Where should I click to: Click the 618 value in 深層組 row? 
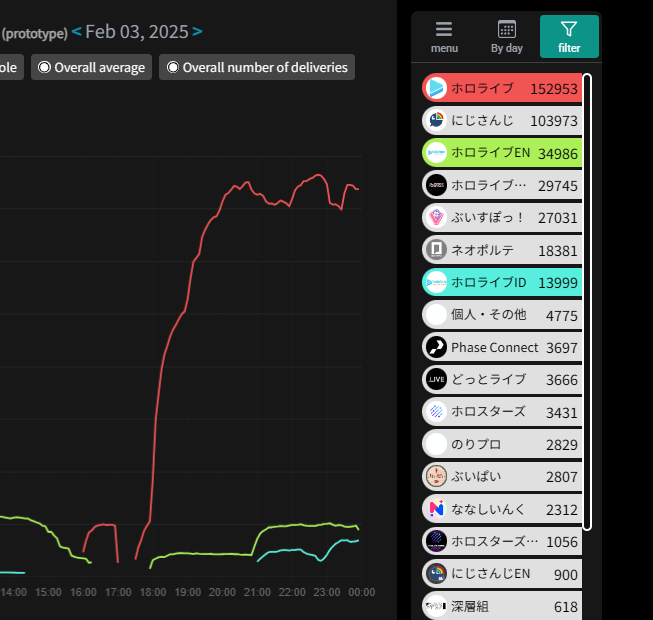click(566, 607)
